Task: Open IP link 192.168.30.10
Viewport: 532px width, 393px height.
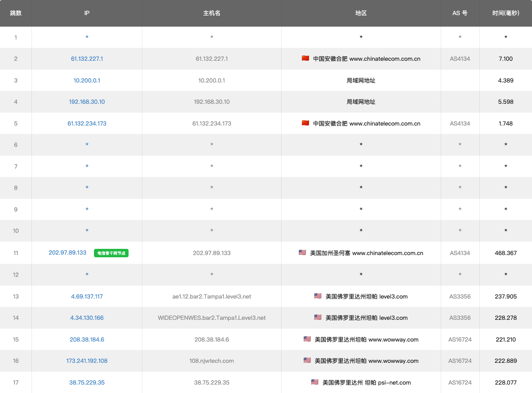Action: tap(87, 102)
